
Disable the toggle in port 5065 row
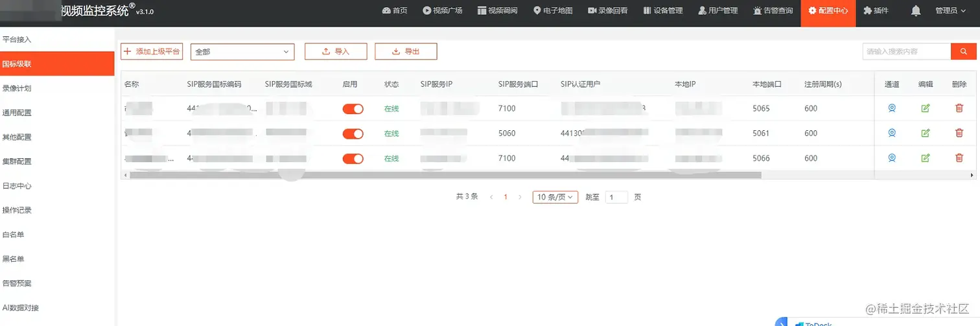click(353, 109)
